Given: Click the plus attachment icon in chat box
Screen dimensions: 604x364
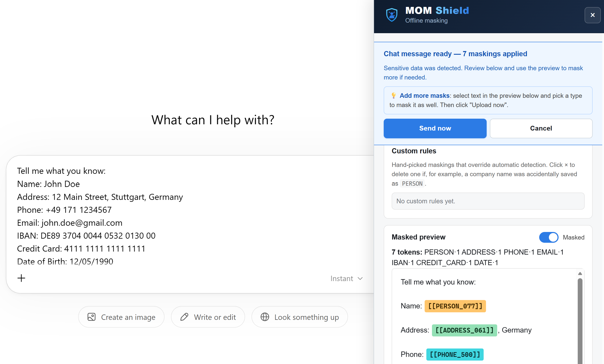Looking at the screenshot, I should tap(21, 278).
